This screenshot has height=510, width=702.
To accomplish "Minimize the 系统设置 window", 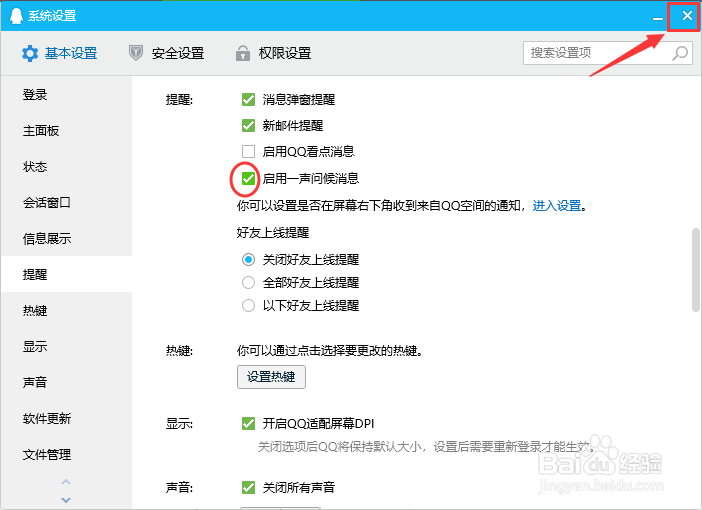I will (x=658, y=17).
